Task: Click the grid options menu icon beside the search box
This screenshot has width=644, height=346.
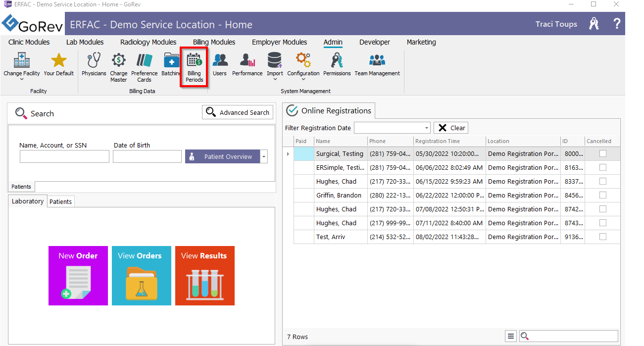Action: [511, 336]
